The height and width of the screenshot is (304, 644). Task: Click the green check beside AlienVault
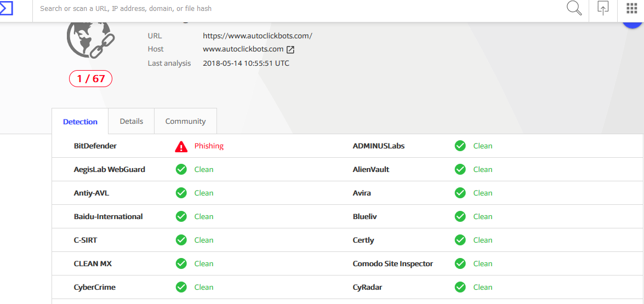pyautogui.click(x=460, y=169)
